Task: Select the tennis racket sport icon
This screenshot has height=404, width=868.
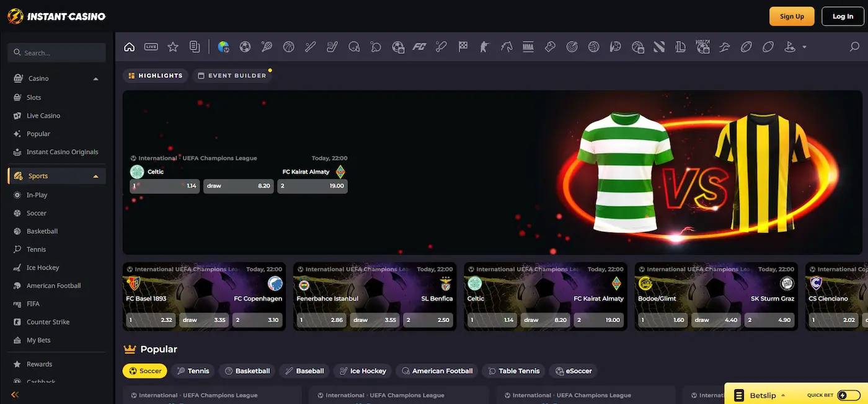Action: click(267, 46)
